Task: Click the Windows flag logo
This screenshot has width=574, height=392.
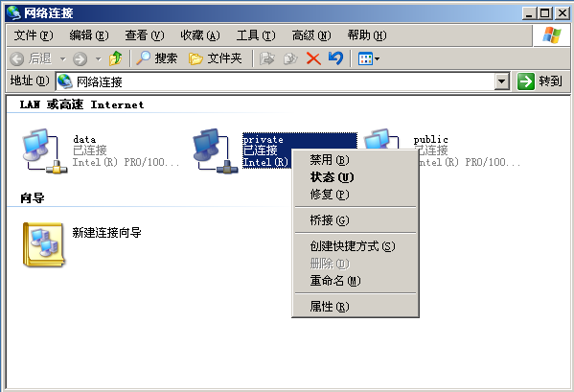Action: pos(552,35)
